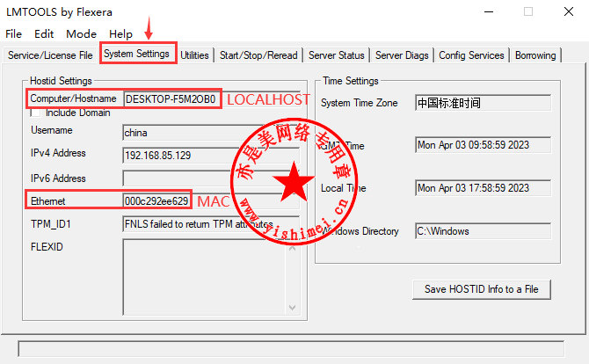Switch to Service/License File tab
The width and height of the screenshot is (589, 364).
pyautogui.click(x=50, y=55)
